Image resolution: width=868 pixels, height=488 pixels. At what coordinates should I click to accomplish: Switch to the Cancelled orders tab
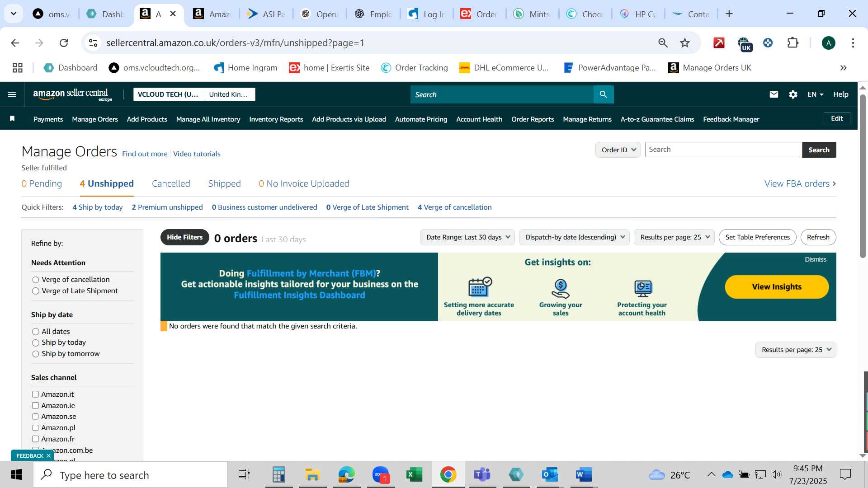click(171, 184)
